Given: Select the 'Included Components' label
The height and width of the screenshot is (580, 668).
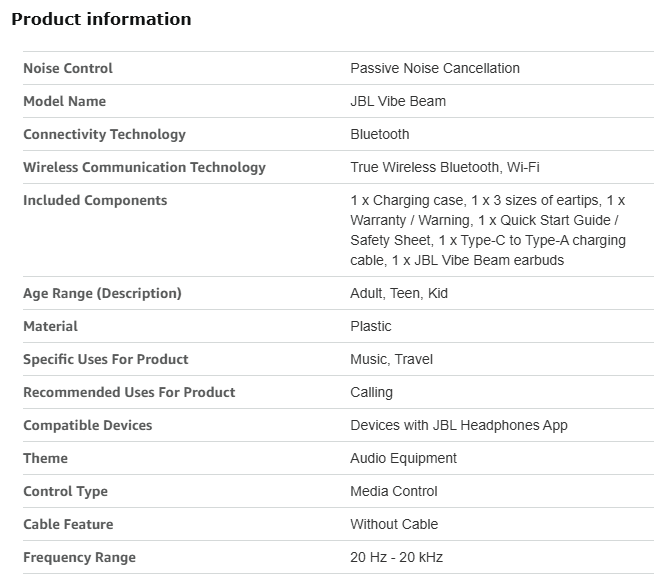Looking at the screenshot, I should (x=95, y=200).
